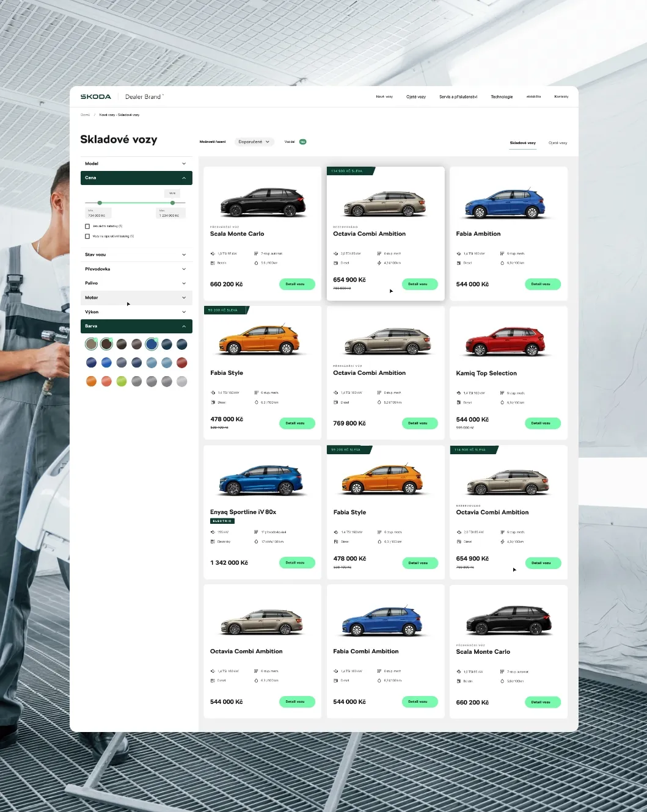Open the Kontakty menu item
The height and width of the screenshot is (812, 647).
(561, 96)
